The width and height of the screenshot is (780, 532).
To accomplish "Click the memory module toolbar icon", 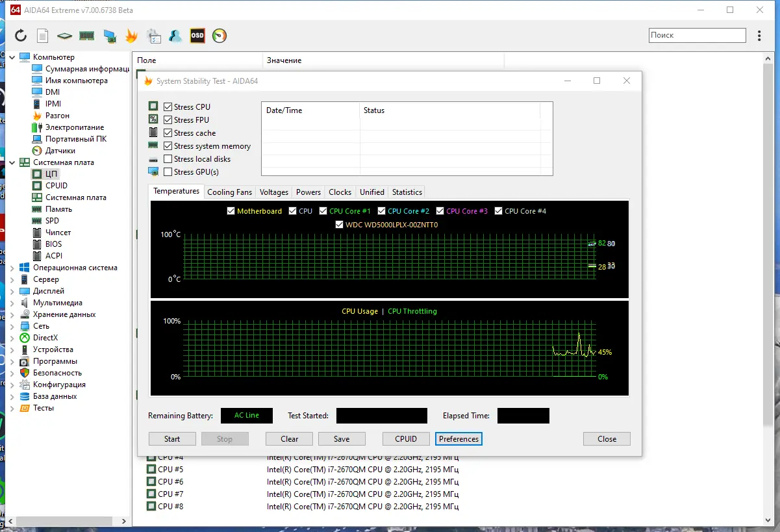I will [86, 36].
